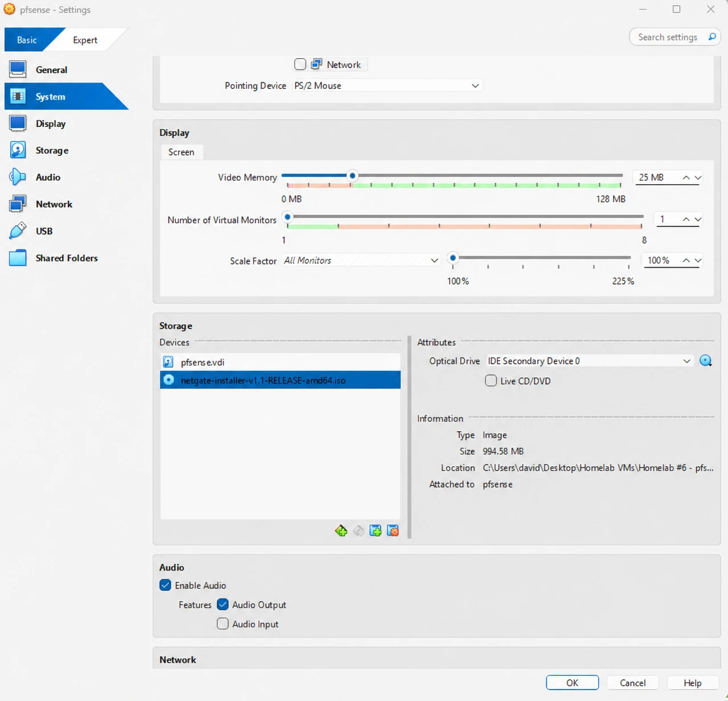
Task: Enable the Audio Input checkbox
Action: pyautogui.click(x=223, y=624)
